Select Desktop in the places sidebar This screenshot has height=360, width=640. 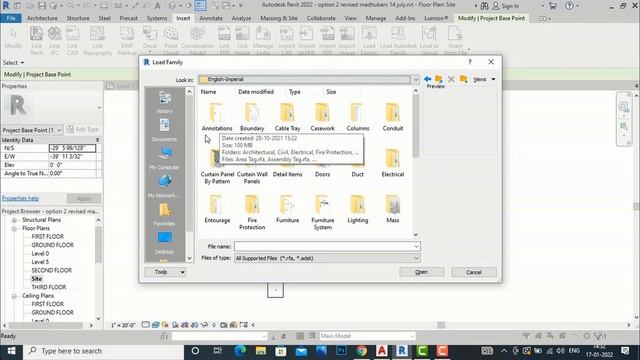(x=164, y=243)
